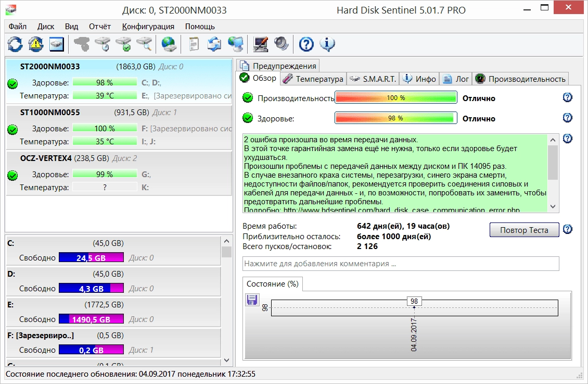Screen dimensions: 588x384
Task: Click help icon next to Повтор Теста
Action: 568,229
